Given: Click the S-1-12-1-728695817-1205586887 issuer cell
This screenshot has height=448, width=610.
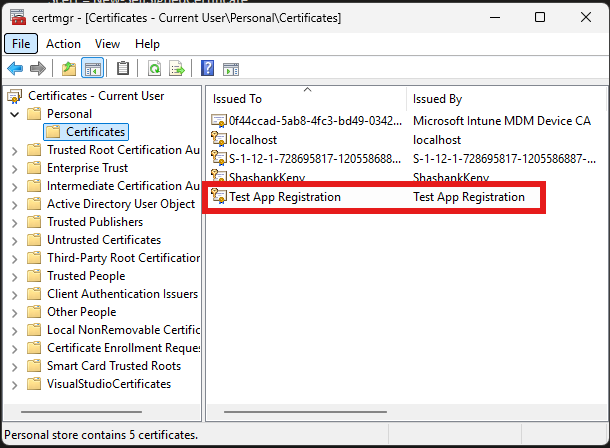Looking at the screenshot, I should (504, 159).
